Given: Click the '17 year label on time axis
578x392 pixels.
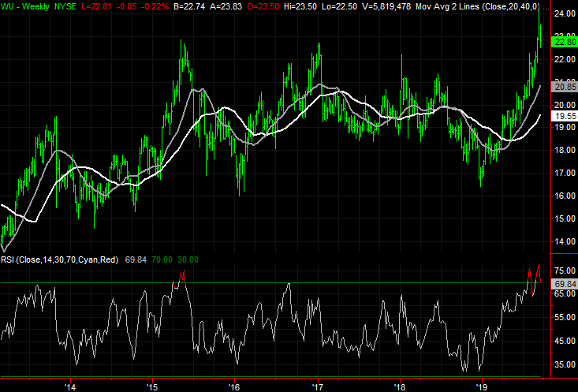Looking at the screenshot, I should 318,386.
